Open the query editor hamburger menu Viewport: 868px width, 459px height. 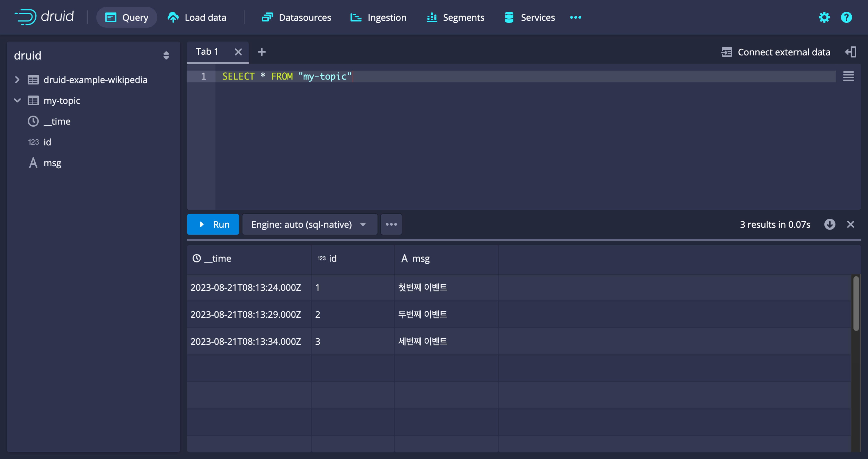tap(848, 76)
